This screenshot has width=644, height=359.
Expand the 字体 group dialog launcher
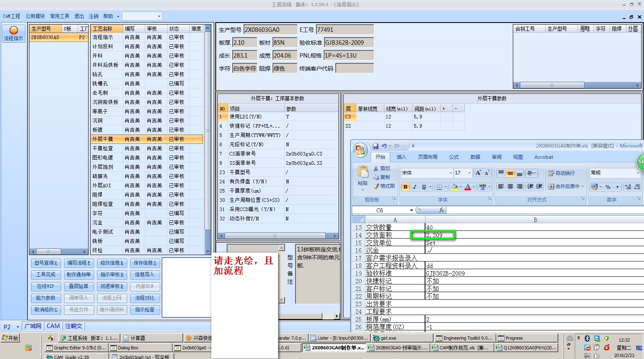(490, 199)
